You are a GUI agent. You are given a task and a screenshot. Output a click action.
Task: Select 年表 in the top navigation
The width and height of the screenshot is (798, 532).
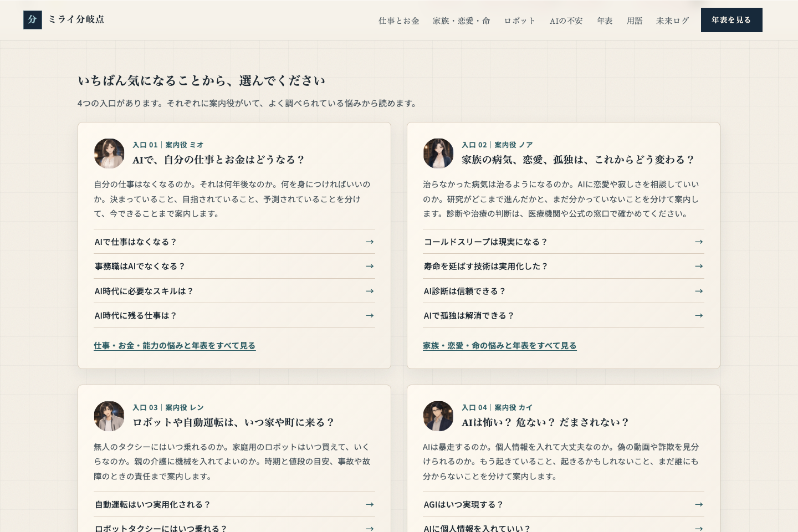coord(605,21)
